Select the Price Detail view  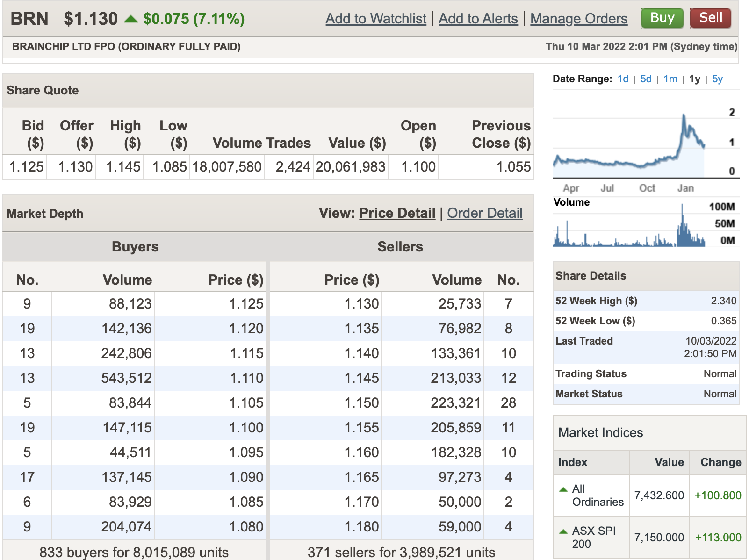397,213
